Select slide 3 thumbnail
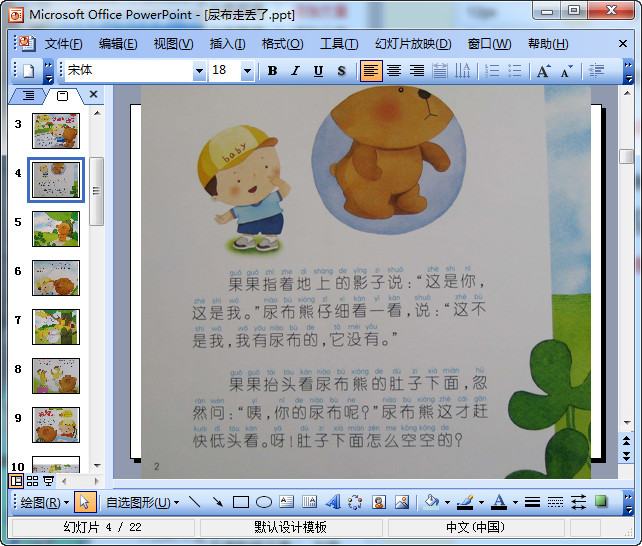This screenshot has height=546, width=642. point(56,131)
